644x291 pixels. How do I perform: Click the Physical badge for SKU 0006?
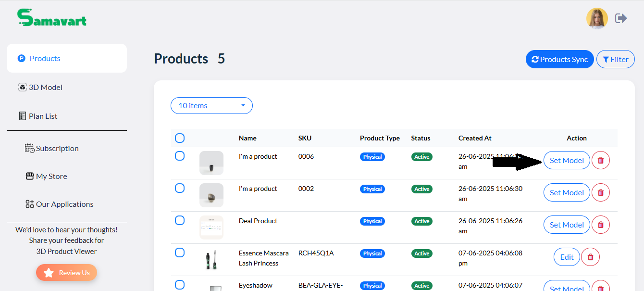click(x=372, y=157)
